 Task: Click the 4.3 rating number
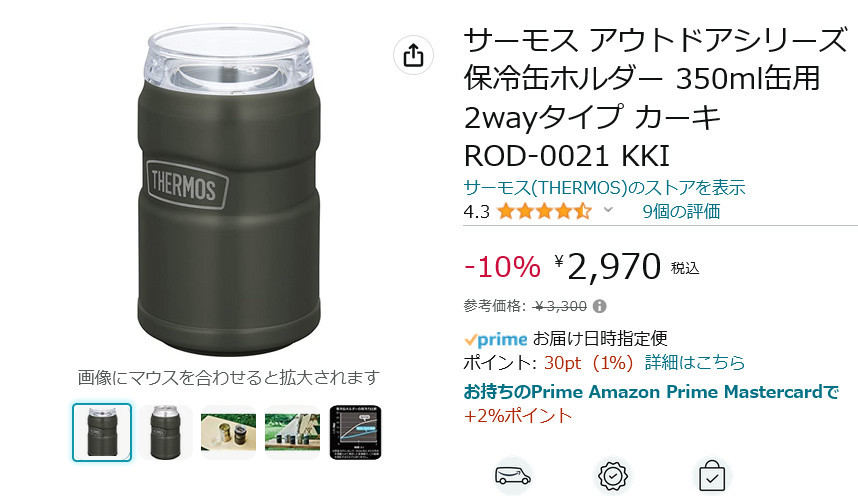[476, 212]
